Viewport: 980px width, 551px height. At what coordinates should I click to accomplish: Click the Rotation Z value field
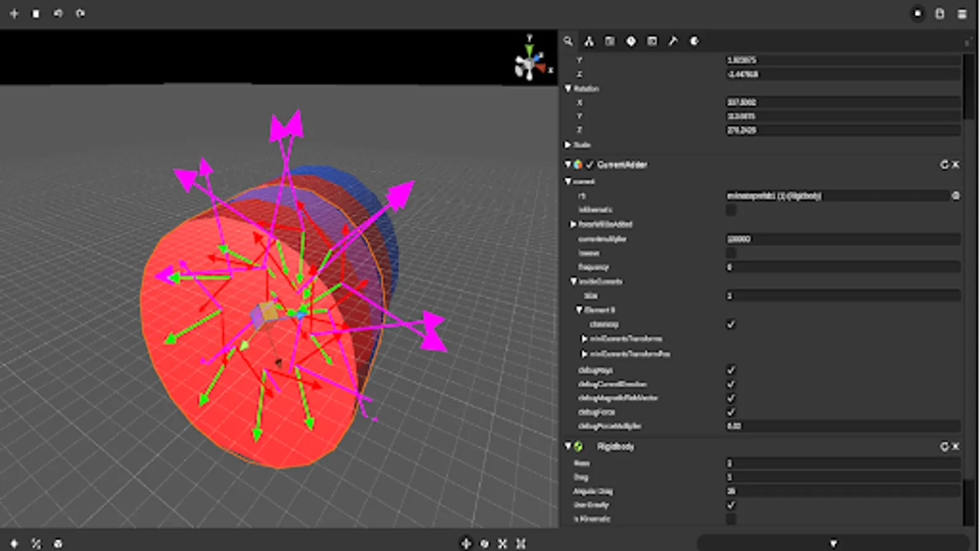tap(843, 130)
